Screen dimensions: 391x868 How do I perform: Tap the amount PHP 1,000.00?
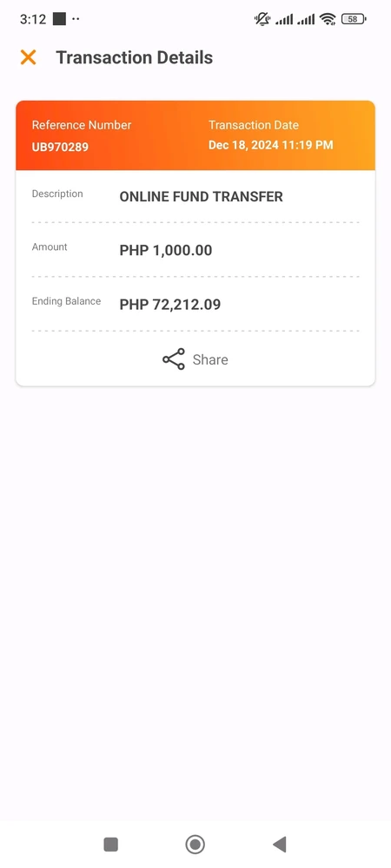click(x=166, y=250)
